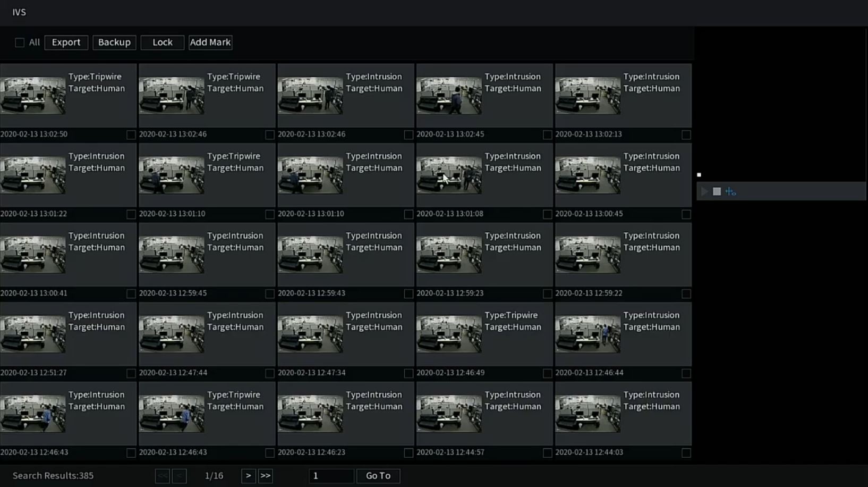This screenshot has height=487, width=868.
Task: Click the first page double-arrow button
Action: 163,476
